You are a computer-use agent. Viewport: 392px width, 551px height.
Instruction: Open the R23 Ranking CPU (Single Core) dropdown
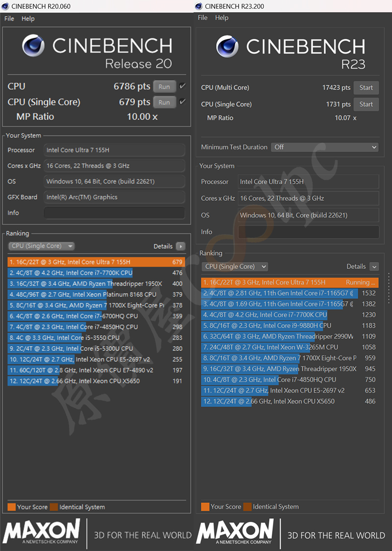click(x=235, y=266)
